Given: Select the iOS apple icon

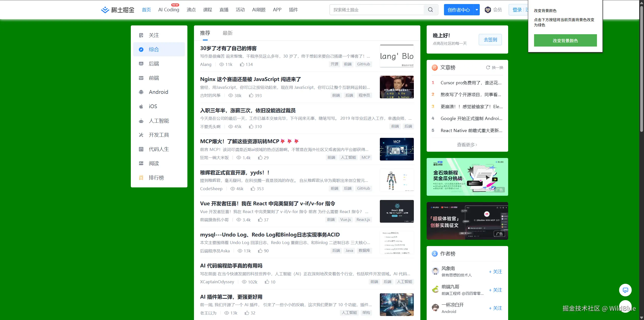Looking at the screenshot, I should [x=141, y=106].
